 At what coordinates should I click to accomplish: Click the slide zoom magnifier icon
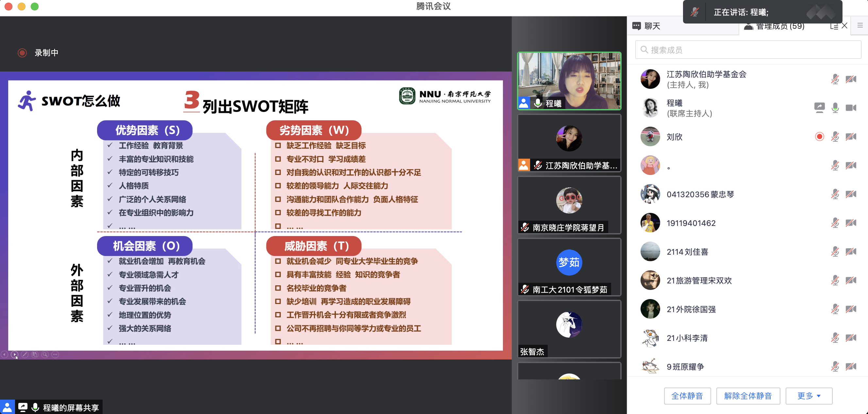click(45, 355)
